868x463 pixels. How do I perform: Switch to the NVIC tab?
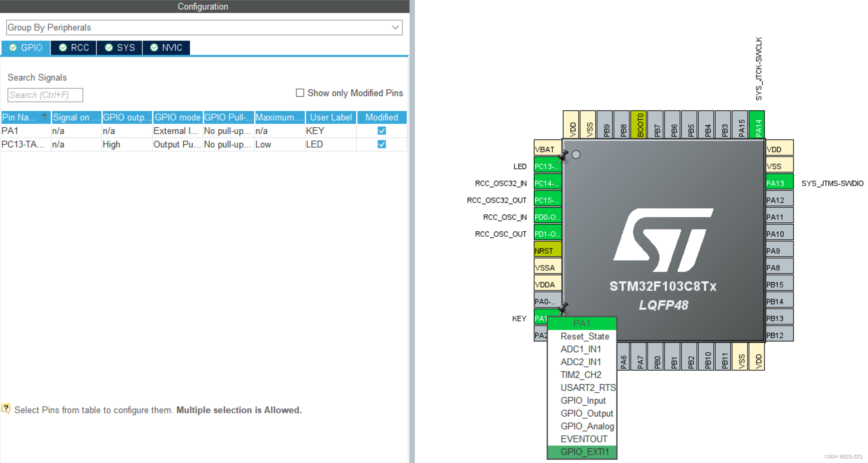(166, 47)
